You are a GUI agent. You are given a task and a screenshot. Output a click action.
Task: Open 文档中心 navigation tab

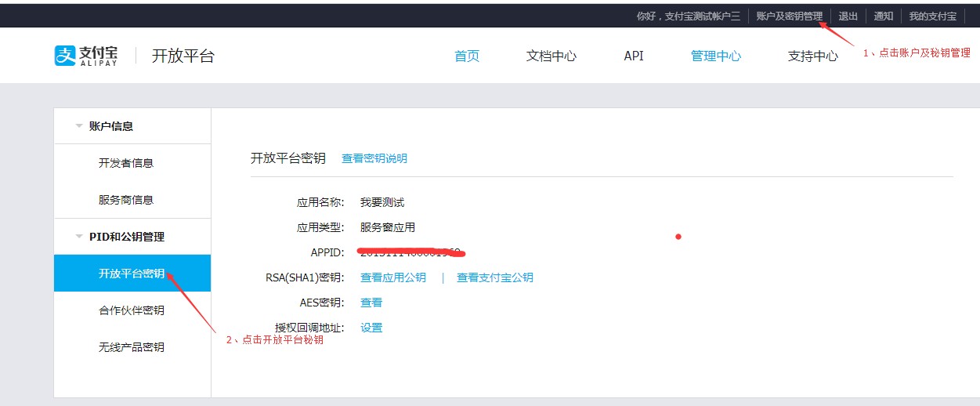coord(551,56)
